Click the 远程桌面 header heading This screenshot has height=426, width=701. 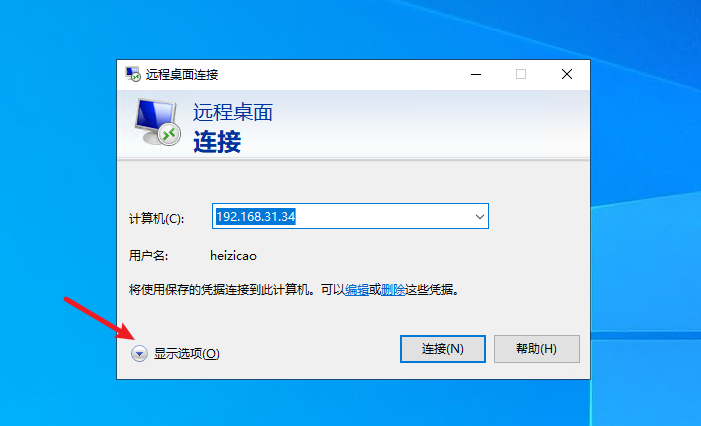(233, 112)
